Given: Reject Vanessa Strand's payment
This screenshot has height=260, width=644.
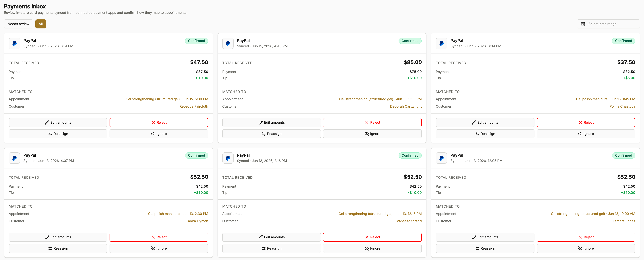Looking at the screenshot, I should click(372, 237).
